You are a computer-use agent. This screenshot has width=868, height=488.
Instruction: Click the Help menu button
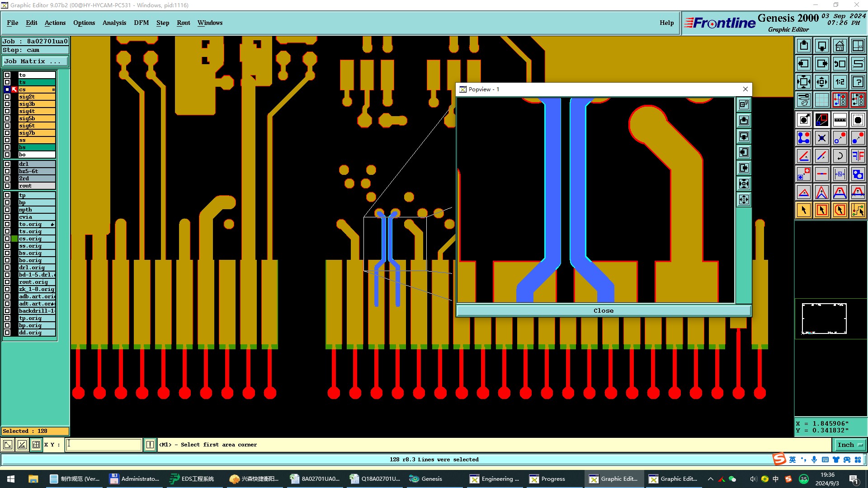click(x=666, y=23)
